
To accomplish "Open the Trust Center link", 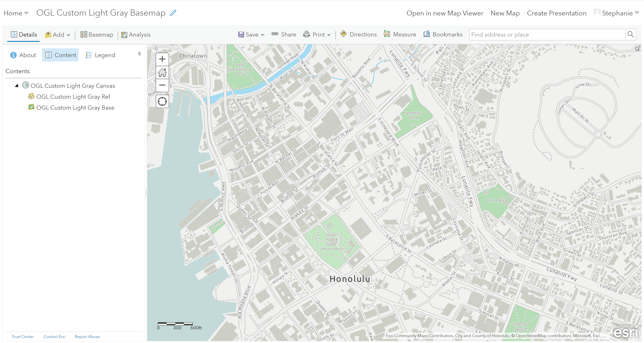I will (23, 337).
